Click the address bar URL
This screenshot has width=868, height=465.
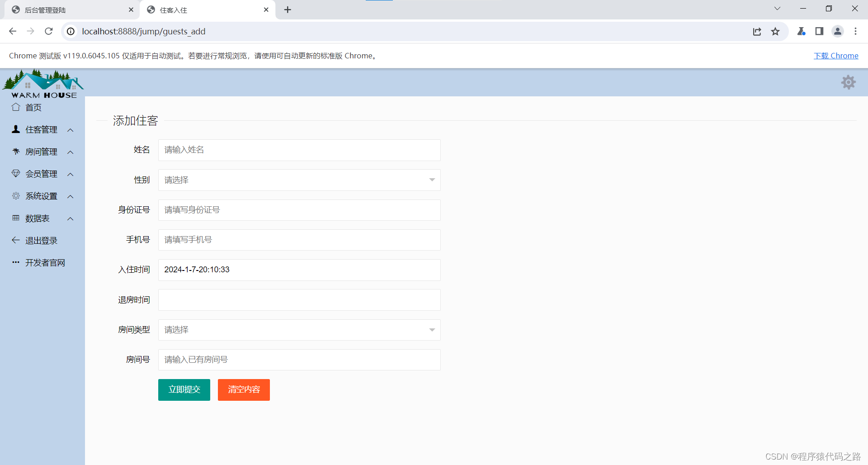pyautogui.click(x=143, y=31)
